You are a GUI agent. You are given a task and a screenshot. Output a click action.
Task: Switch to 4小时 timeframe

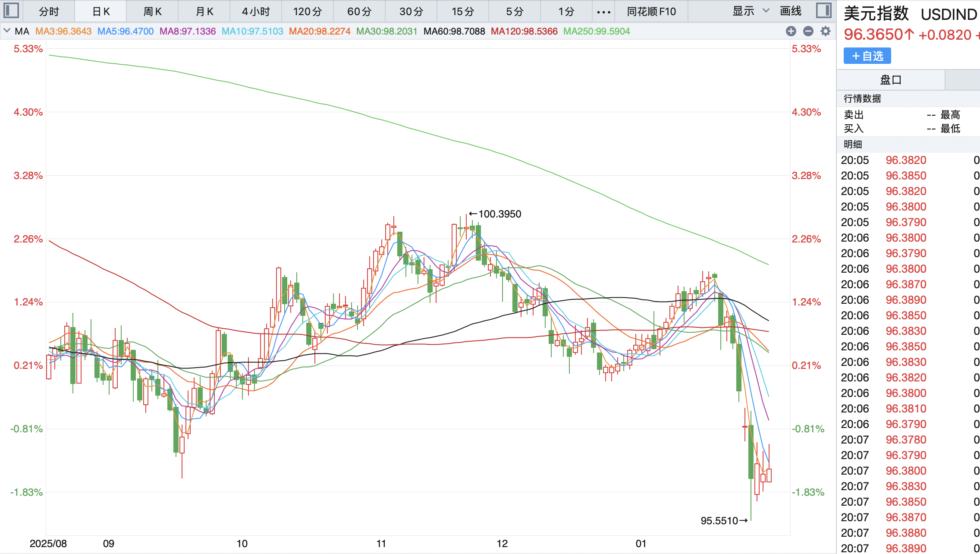[x=256, y=12]
